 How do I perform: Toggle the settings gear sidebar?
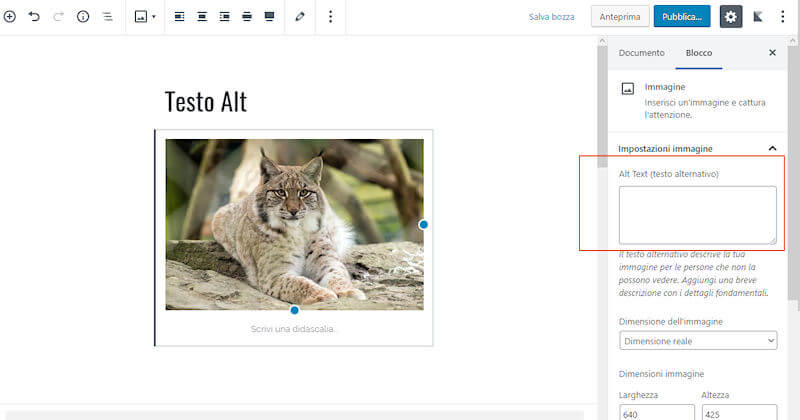(731, 17)
